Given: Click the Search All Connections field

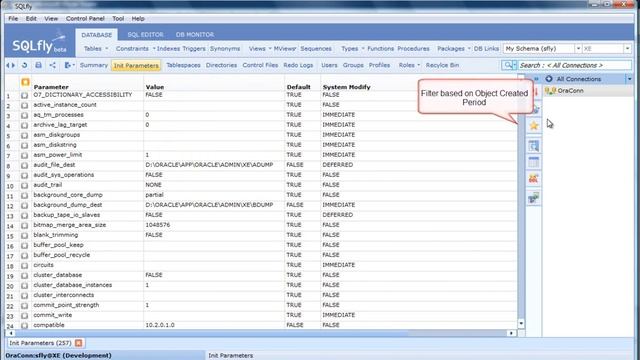Looking at the screenshot, I should click(574, 65).
